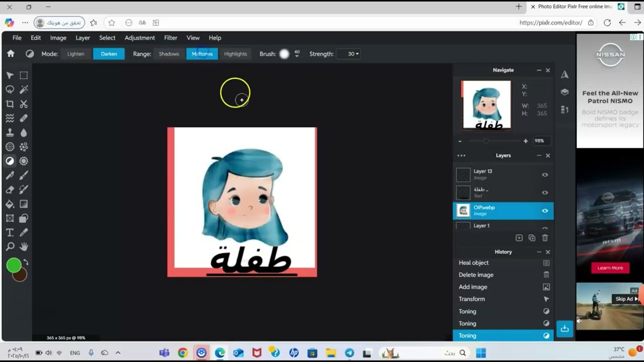Click Learn More on Nissan ad
This screenshot has width=644, height=362.
(610, 268)
